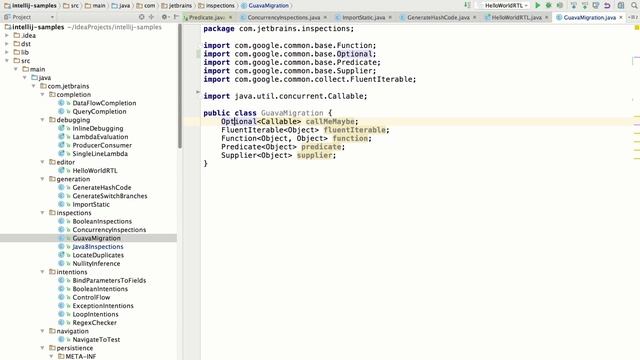Hide the Project tool window icon
This screenshot has height=360, width=640.
point(176,17)
